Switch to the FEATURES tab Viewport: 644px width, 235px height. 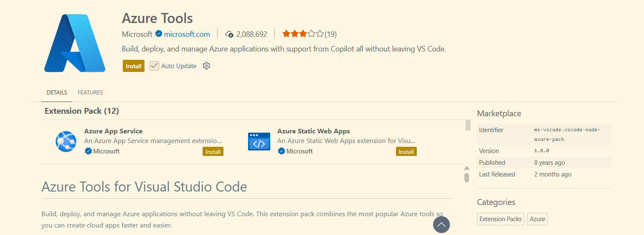coord(90,92)
